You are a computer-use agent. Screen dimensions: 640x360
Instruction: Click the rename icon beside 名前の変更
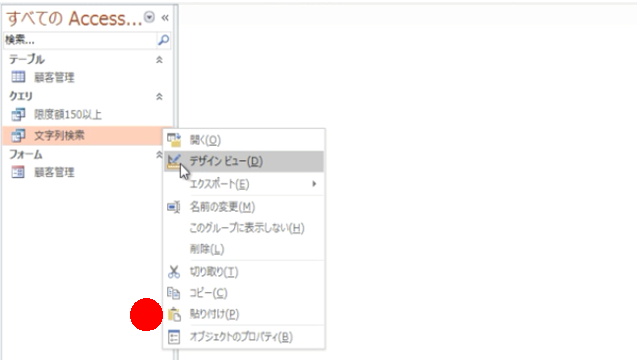click(173, 207)
